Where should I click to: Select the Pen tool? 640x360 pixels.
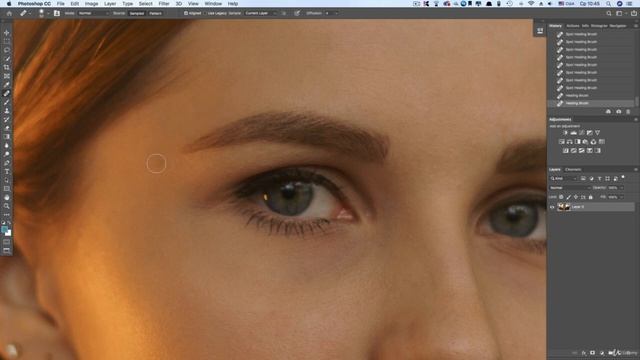(7, 163)
